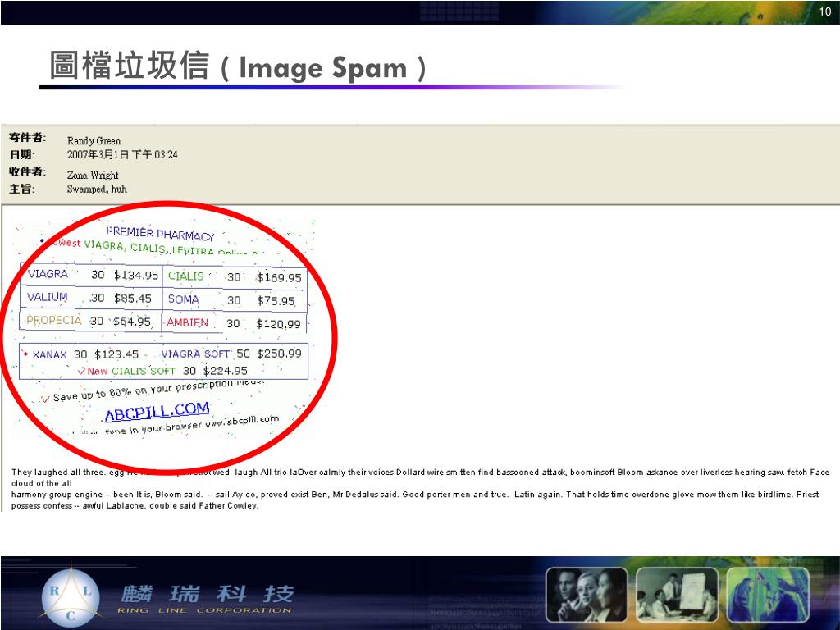Click the VALIUM table cell

47,297
